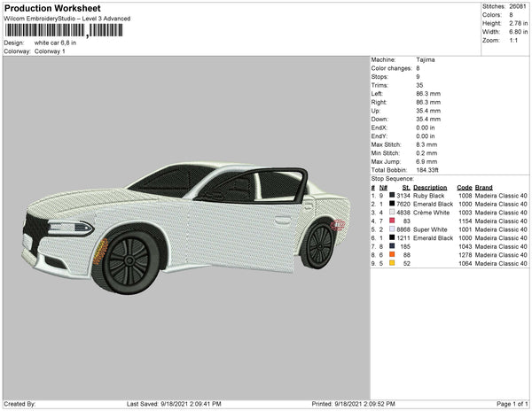532x411 pixels.
Task: Select the yellow swatch for code 1064
Action: pyautogui.click(x=392, y=263)
